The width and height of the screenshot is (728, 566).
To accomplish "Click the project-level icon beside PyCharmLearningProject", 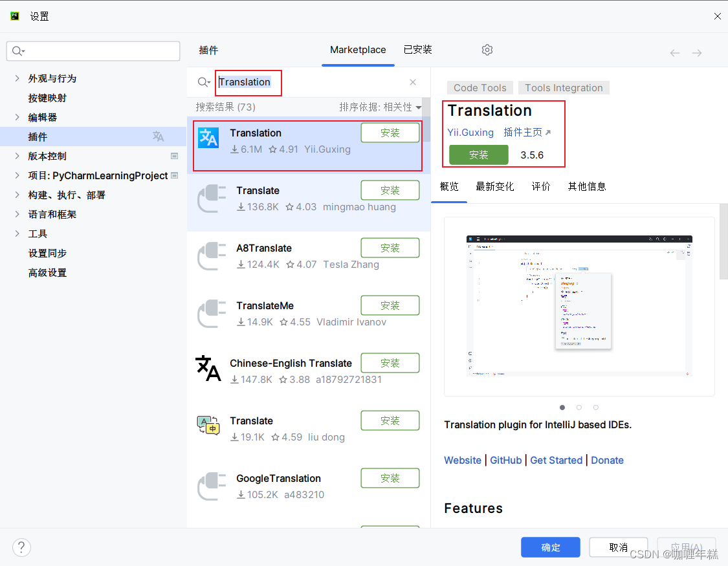I will coord(175,175).
